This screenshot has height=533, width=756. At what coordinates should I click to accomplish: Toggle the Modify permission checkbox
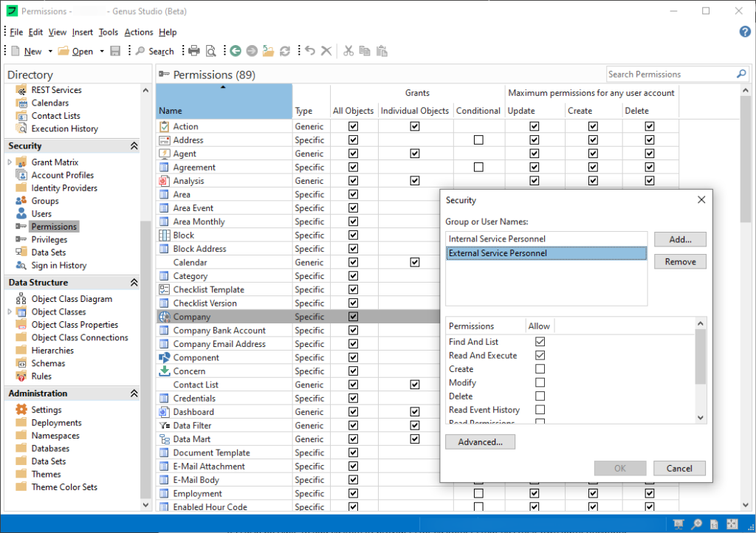540,382
